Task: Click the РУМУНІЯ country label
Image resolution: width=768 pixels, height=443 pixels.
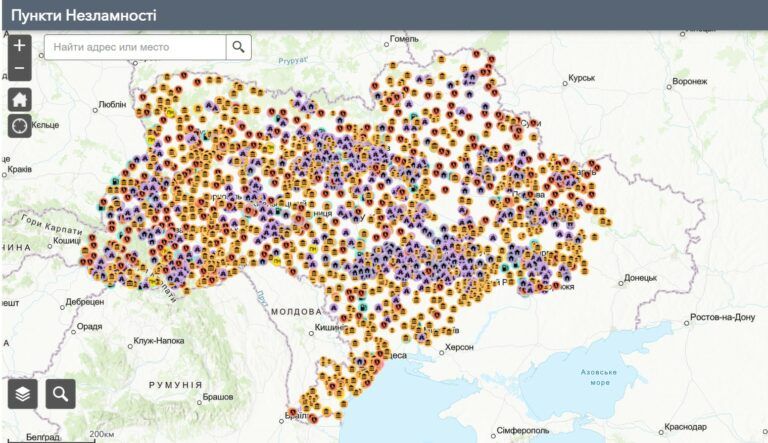Action: 175,385
